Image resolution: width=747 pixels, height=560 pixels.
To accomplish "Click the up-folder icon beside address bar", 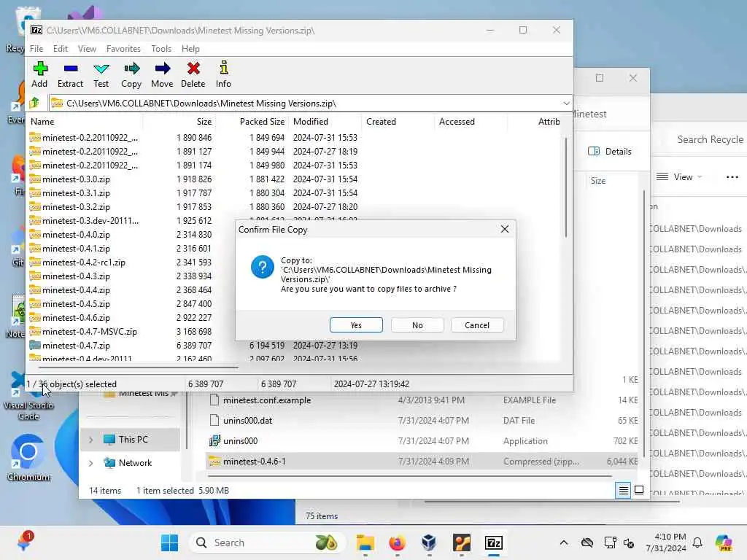I will tap(35, 103).
